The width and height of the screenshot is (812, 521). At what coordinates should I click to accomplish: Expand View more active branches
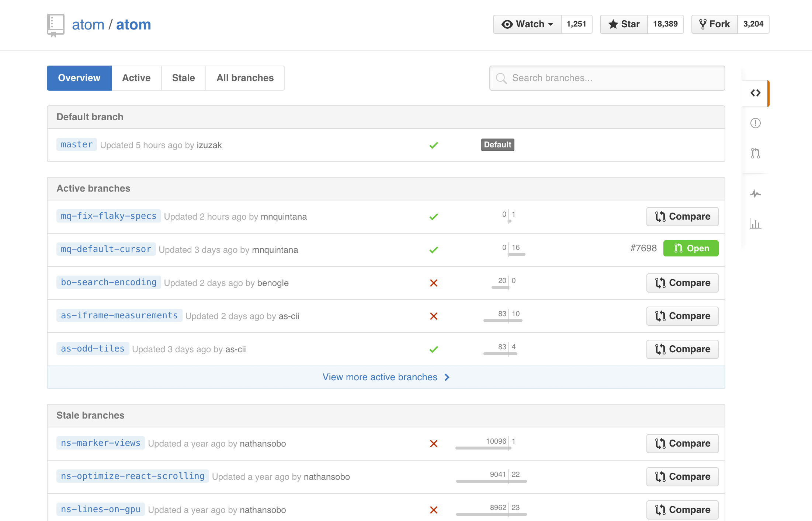[386, 377]
